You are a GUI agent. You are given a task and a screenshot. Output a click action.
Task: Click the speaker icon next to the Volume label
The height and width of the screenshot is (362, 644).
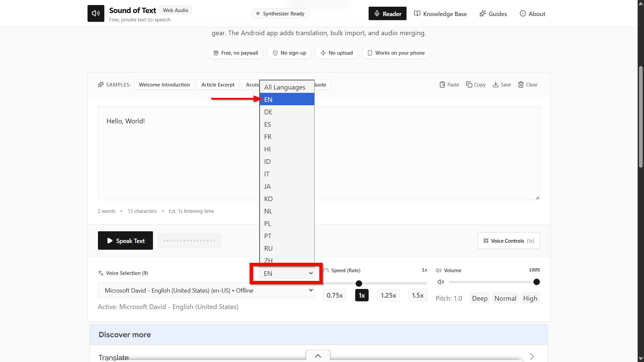click(x=438, y=270)
